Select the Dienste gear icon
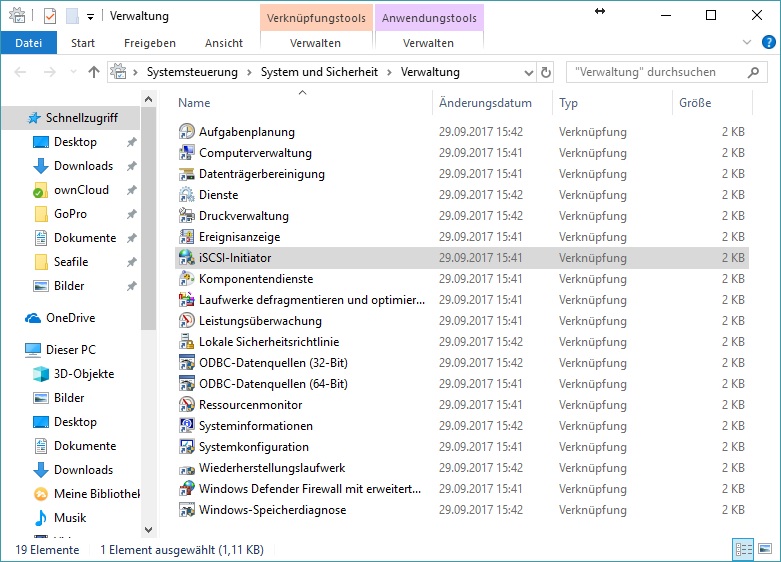The height and width of the screenshot is (562, 781). 187,195
